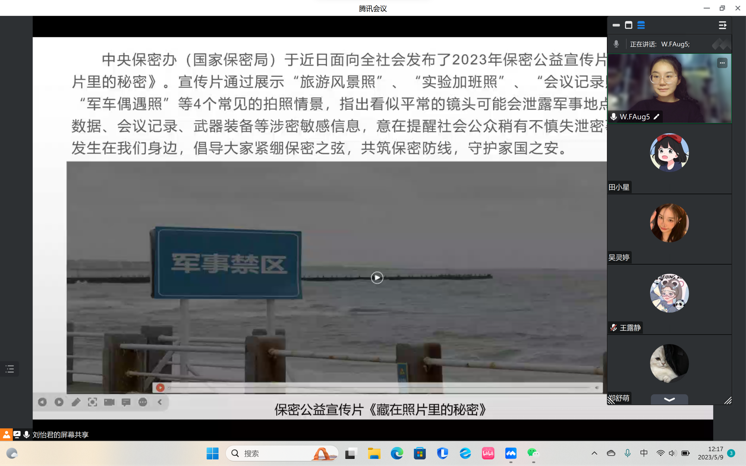Collapse the slideshow toolbar with left chevron
The width and height of the screenshot is (746, 466).
click(x=160, y=402)
